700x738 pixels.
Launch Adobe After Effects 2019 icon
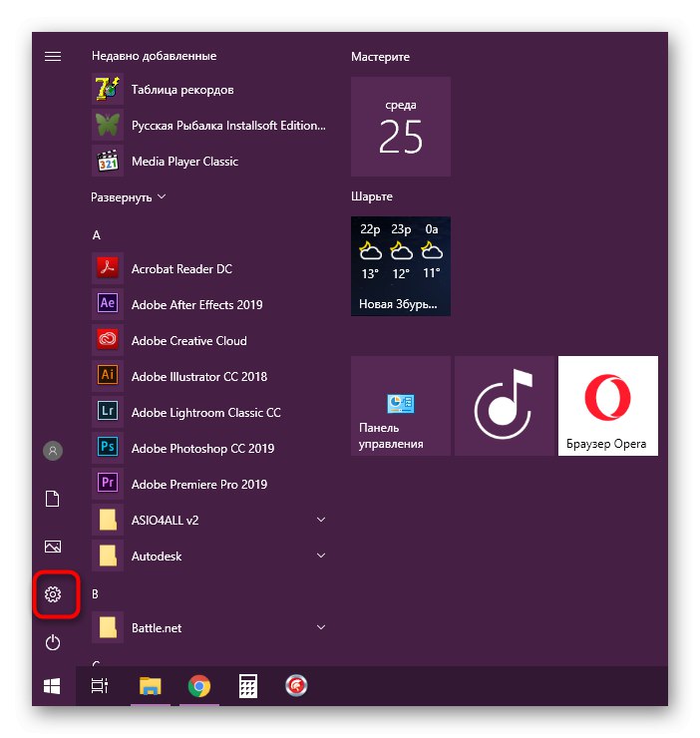tap(108, 304)
